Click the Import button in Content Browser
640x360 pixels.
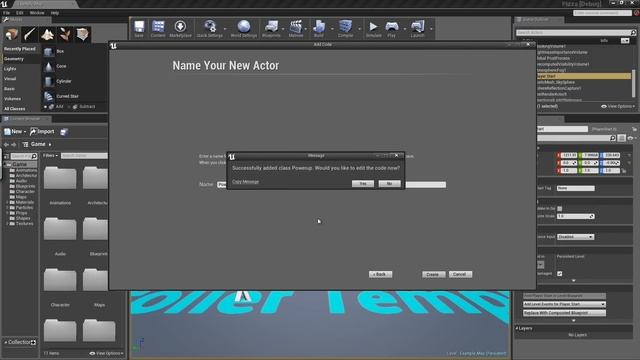(42, 132)
